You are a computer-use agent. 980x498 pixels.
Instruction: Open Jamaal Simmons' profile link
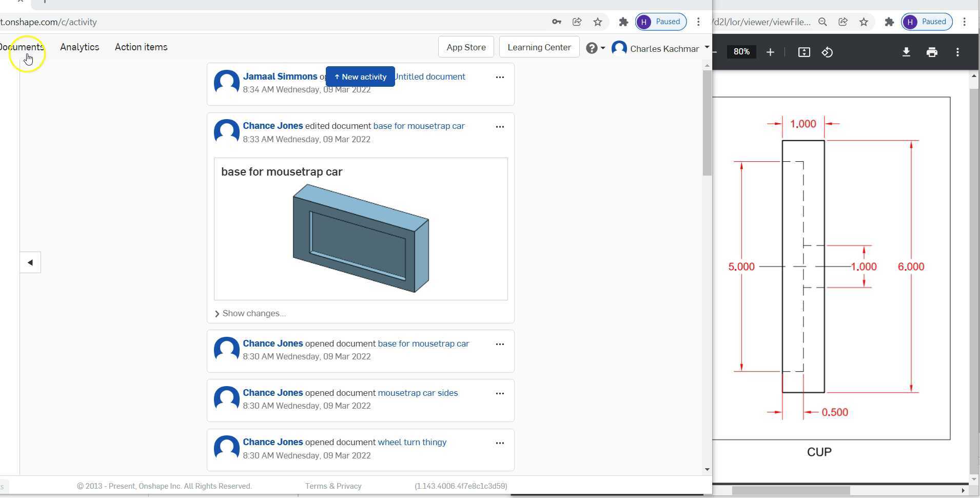280,76
